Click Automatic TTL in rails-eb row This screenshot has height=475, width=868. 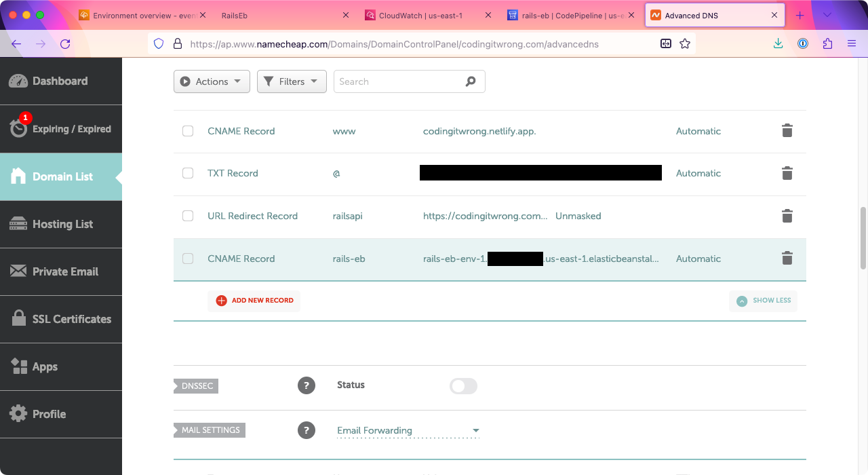click(x=698, y=259)
